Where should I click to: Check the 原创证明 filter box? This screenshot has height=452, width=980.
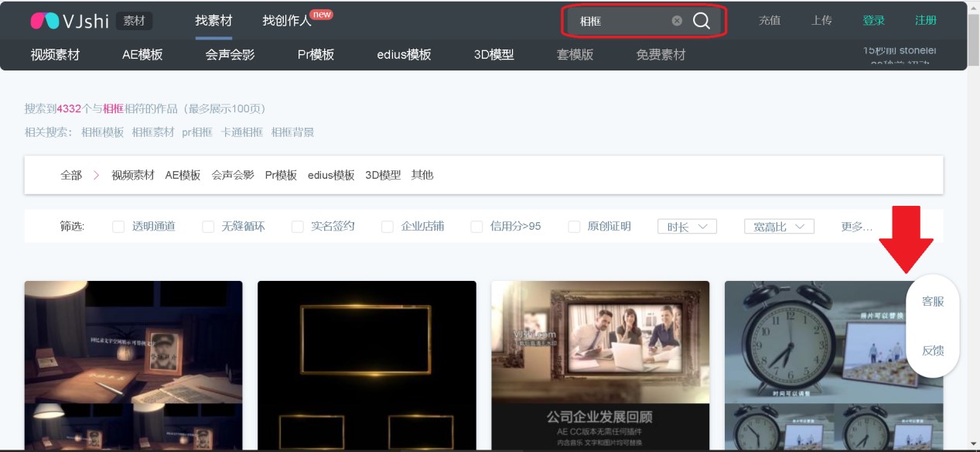pyautogui.click(x=574, y=226)
